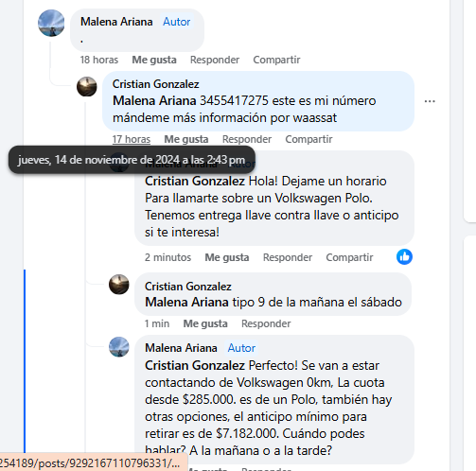Image resolution: width=476 pixels, height=471 pixels.
Task: Click the 18 horas timestamp
Action: (x=99, y=60)
